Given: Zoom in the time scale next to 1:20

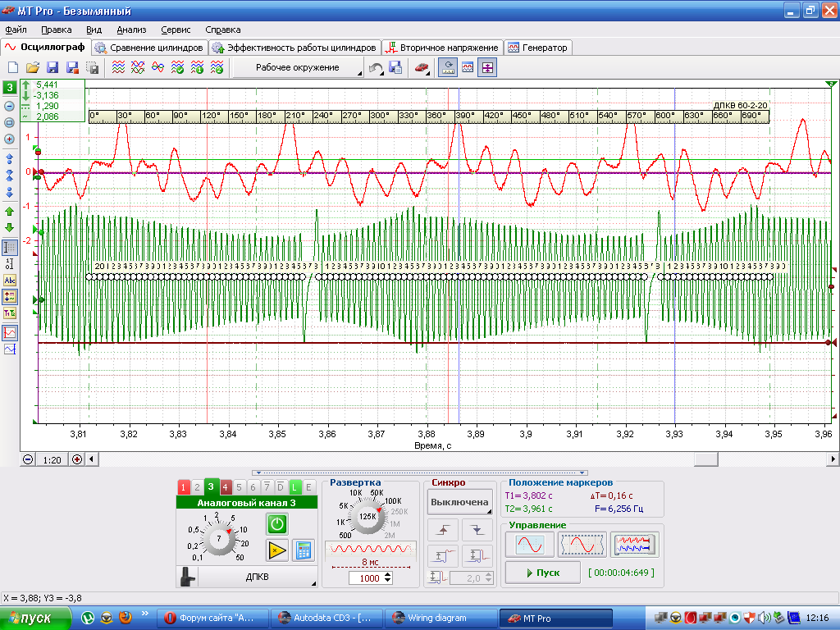Looking at the screenshot, I should (x=77, y=459).
